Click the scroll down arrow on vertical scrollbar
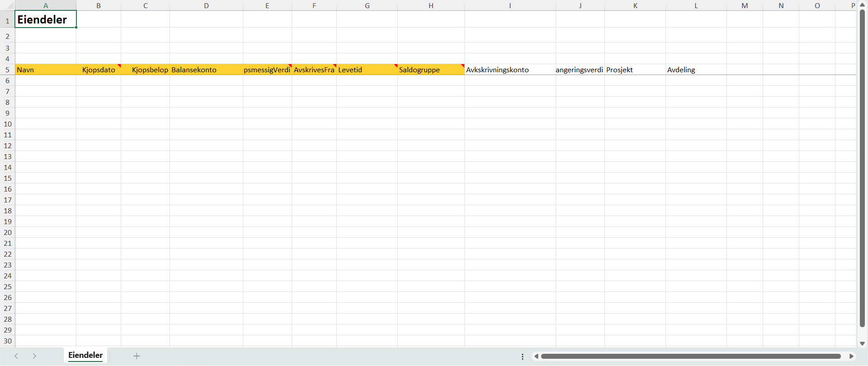 pyautogui.click(x=862, y=344)
